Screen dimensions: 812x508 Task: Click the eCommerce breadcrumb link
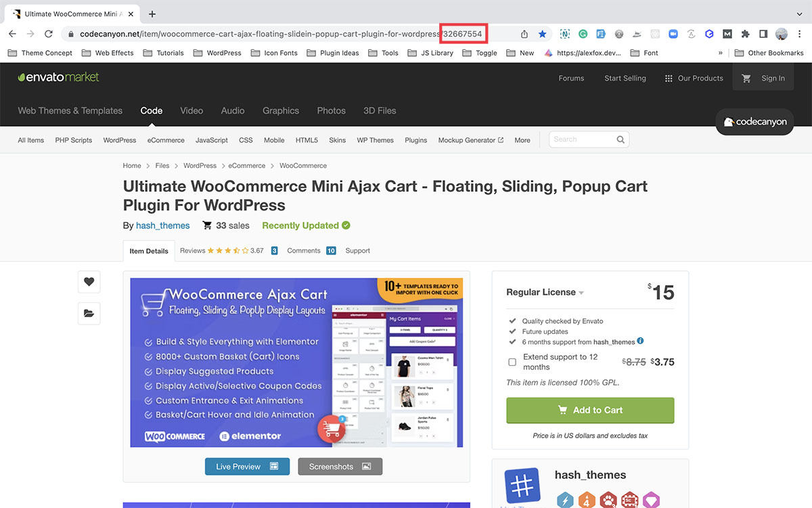[x=246, y=165]
